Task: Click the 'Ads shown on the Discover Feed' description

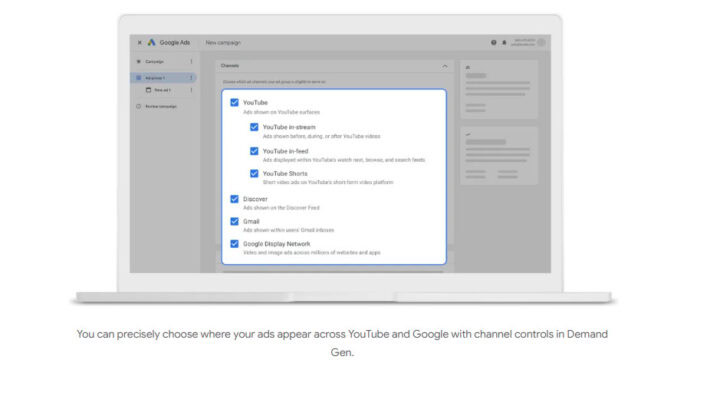Action: tap(281, 208)
